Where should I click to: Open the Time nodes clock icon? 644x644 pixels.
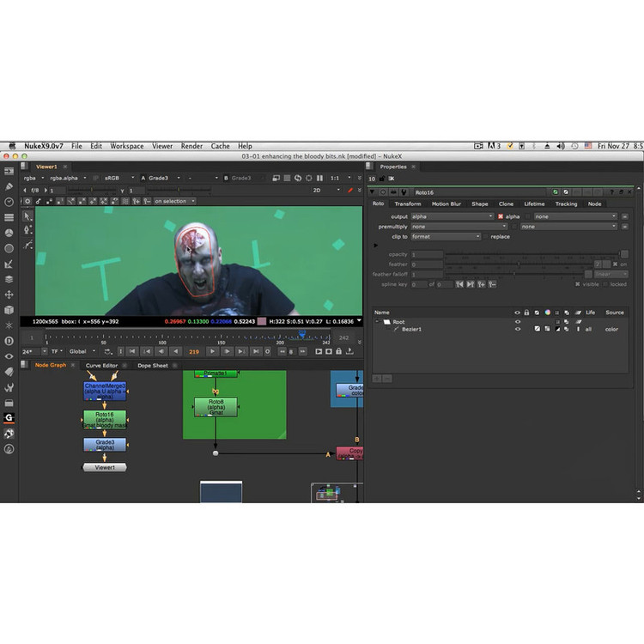(x=9, y=202)
